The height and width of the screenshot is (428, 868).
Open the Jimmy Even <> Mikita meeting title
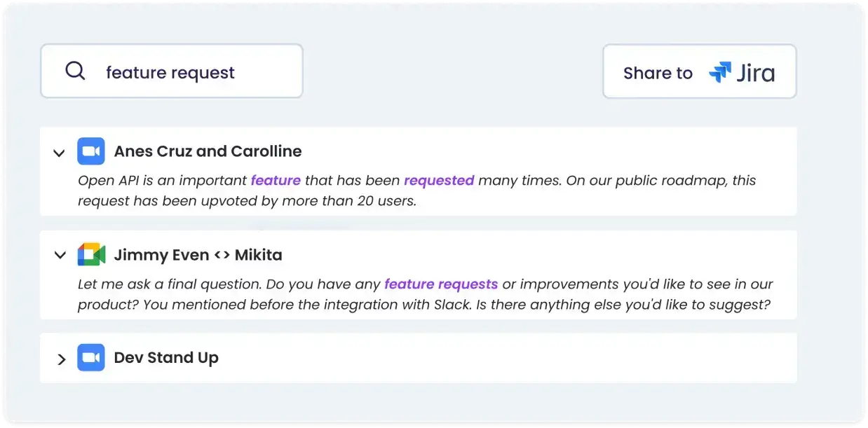point(198,255)
